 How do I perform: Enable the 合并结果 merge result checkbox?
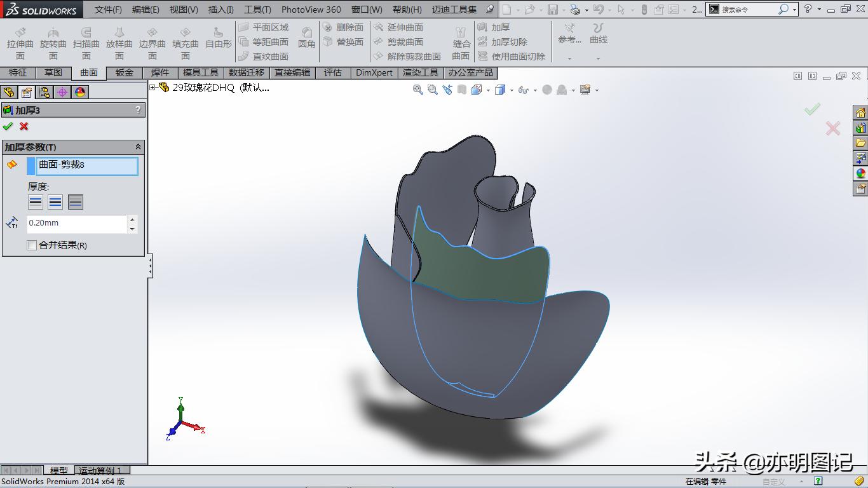click(x=31, y=245)
